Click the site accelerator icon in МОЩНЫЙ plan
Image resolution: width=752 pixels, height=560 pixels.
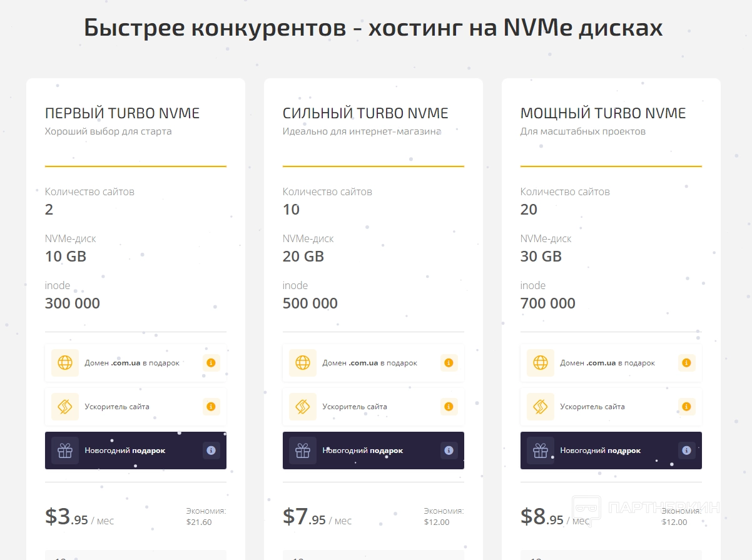[x=541, y=407]
